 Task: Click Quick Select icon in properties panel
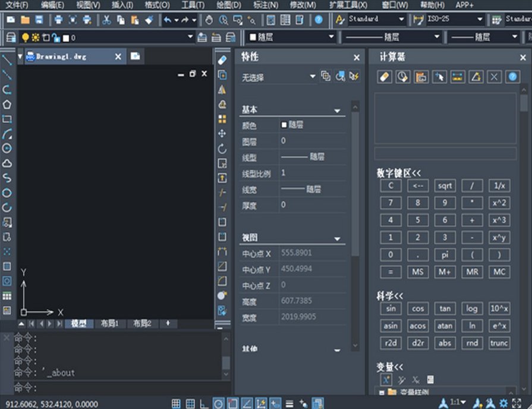[354, 76]
